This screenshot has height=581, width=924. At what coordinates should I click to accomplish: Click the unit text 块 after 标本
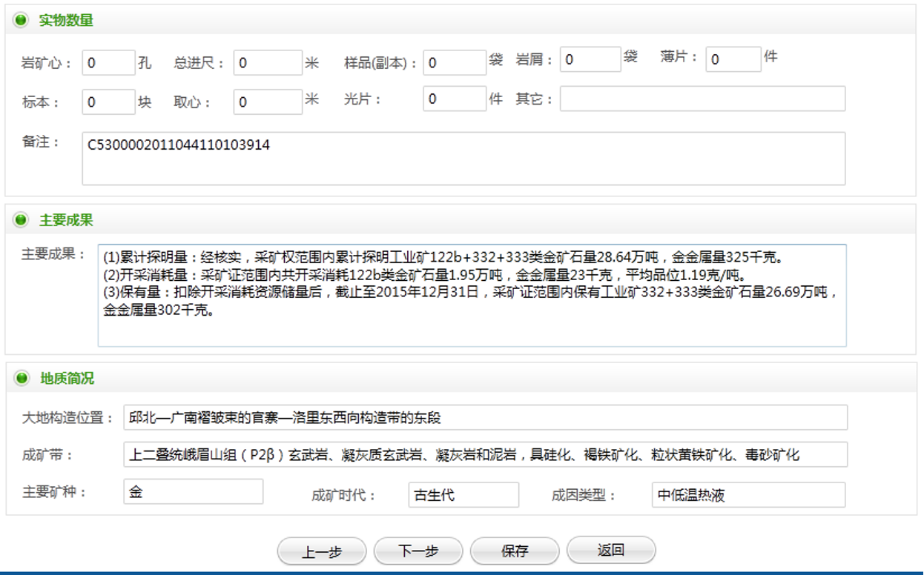pos(145,102)
